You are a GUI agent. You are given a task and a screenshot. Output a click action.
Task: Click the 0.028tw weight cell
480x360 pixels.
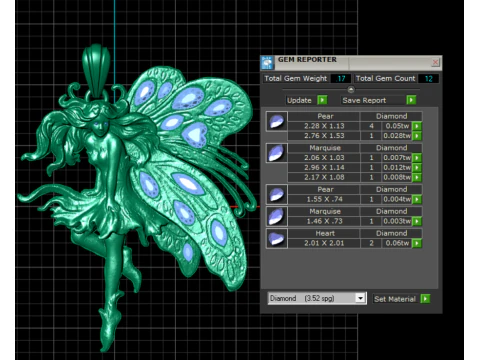(397, 136)
